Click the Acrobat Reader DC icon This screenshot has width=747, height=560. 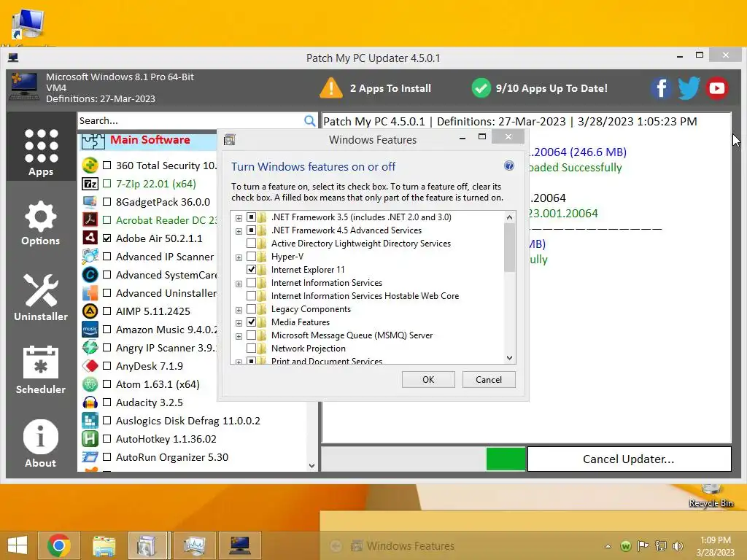pos(90,219)
